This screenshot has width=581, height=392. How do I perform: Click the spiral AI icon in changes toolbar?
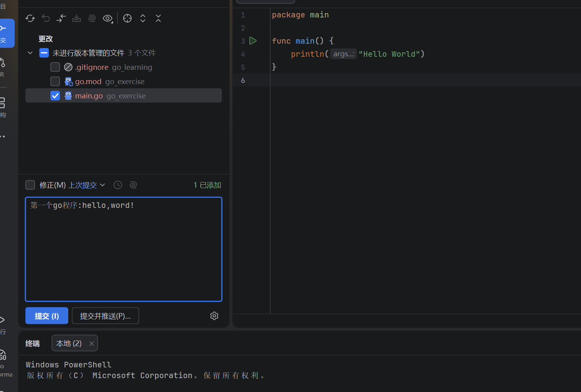[x=92, y=18]
